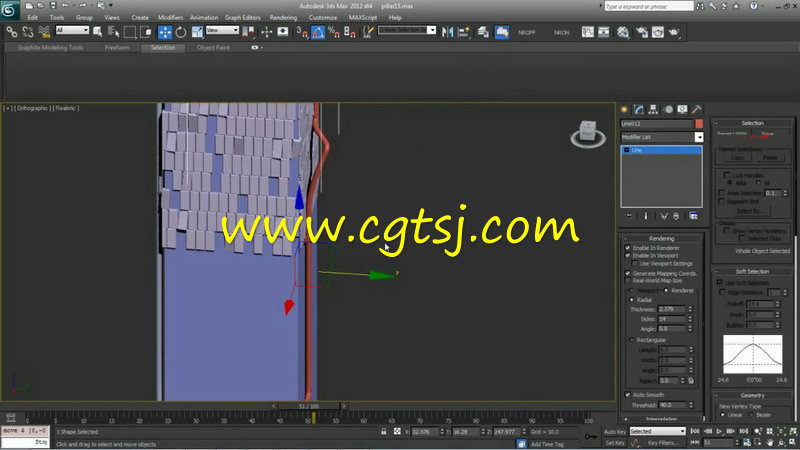Select Linear new vertex type
The height and width of the screenshot is (450, 800).
(723, 415)
